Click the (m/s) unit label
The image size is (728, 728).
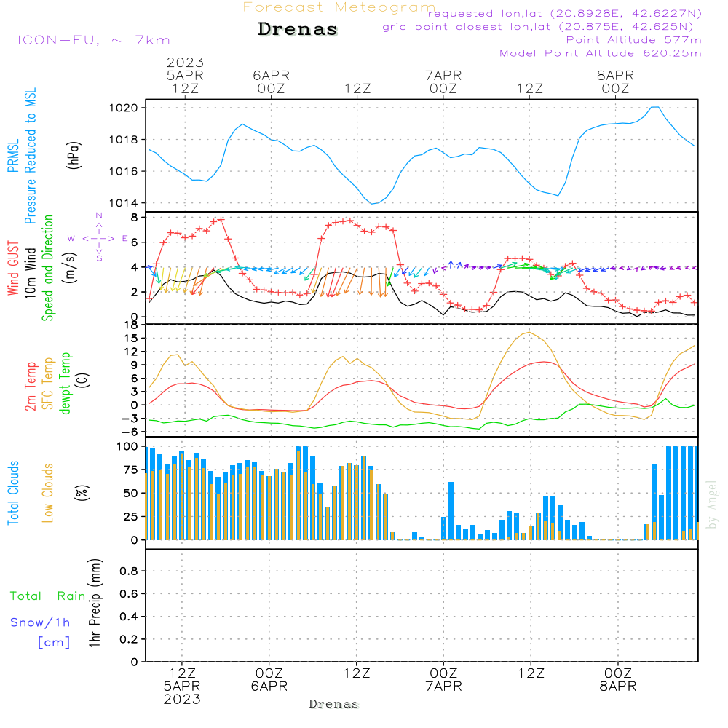coord(70,268)
